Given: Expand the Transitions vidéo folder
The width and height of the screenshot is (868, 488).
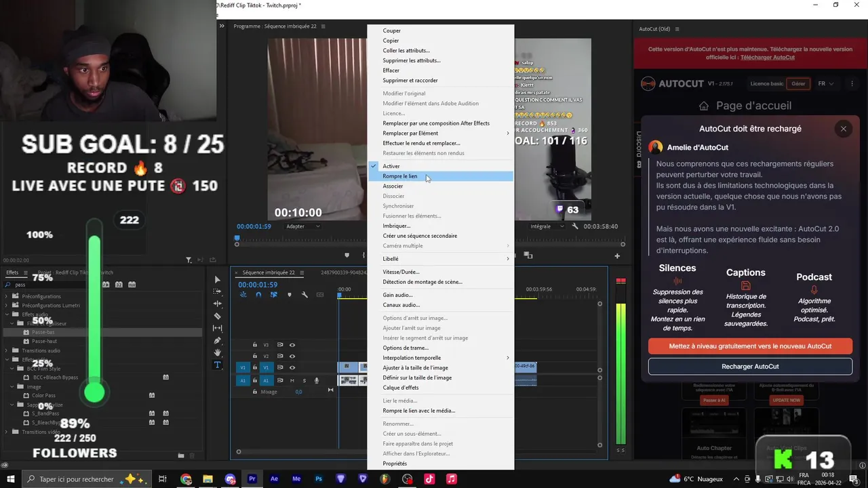Looking at the screenshot, I should pyautogui.click(x=7, y=432).
